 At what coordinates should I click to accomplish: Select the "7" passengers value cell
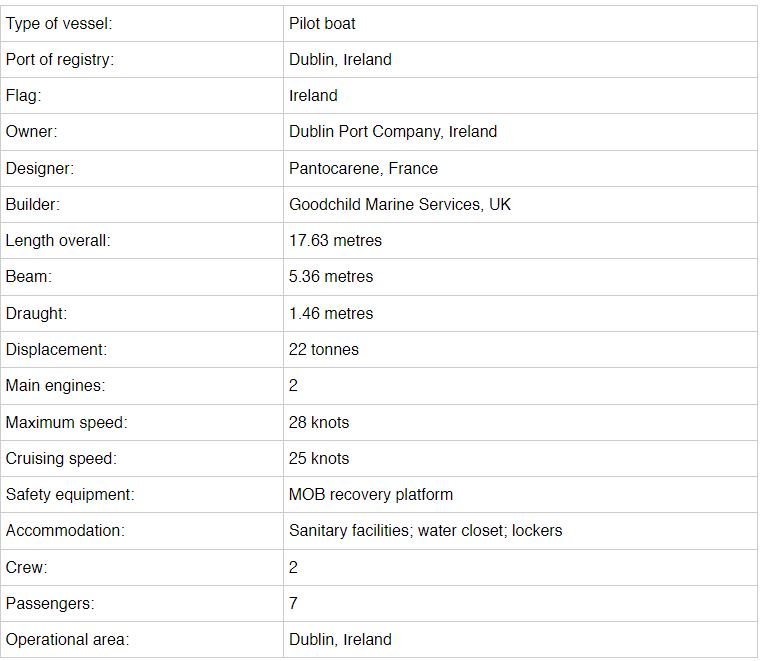click(x=293, y=603)
